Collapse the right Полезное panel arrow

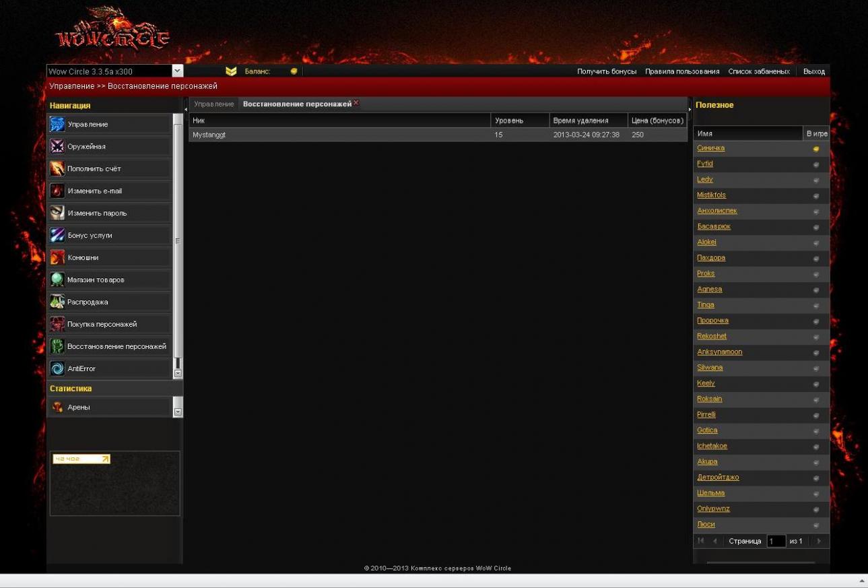tap(690, 108)
